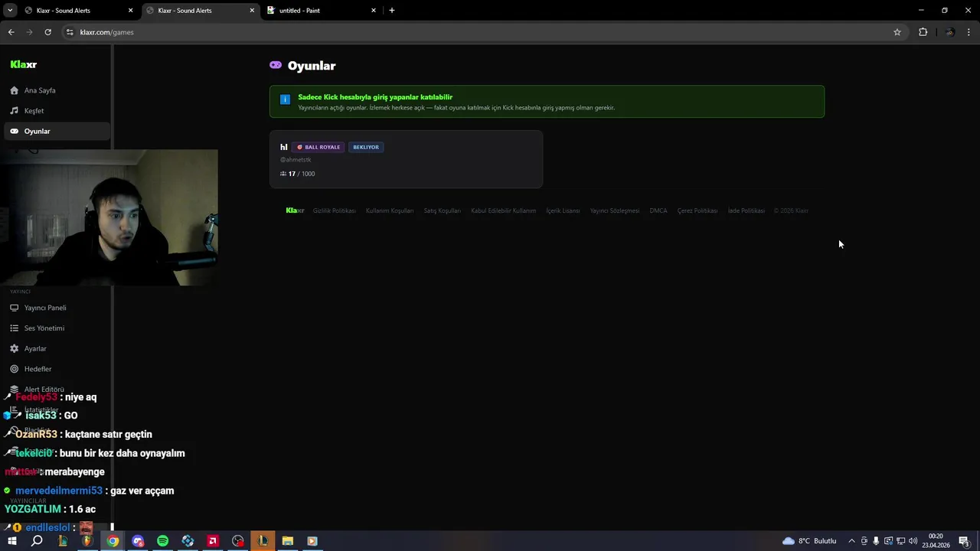The height and width of the screenshot is (551, 980).
Task: Open Satış Koşulları footer link
Action: (443, 210)
